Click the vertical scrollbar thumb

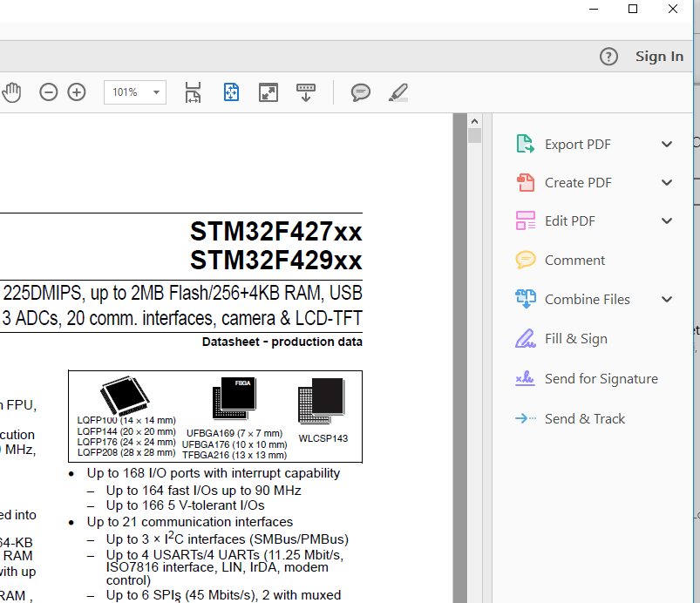pyautogui.click(x=474, y=135)
